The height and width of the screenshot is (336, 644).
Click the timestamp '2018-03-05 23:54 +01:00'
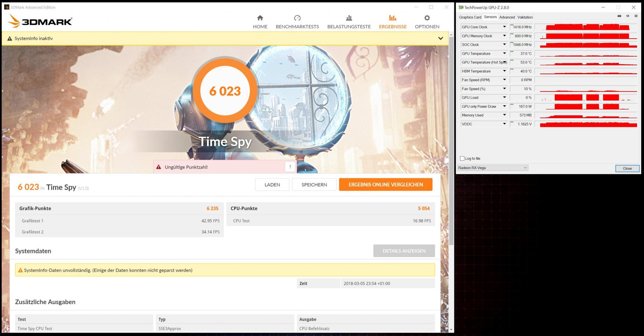367,283
